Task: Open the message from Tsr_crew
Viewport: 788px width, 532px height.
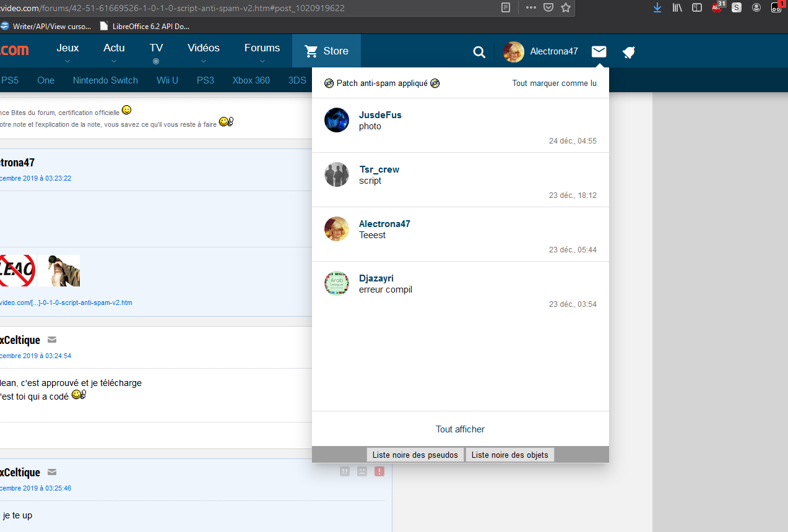Action: click(460, 179)
